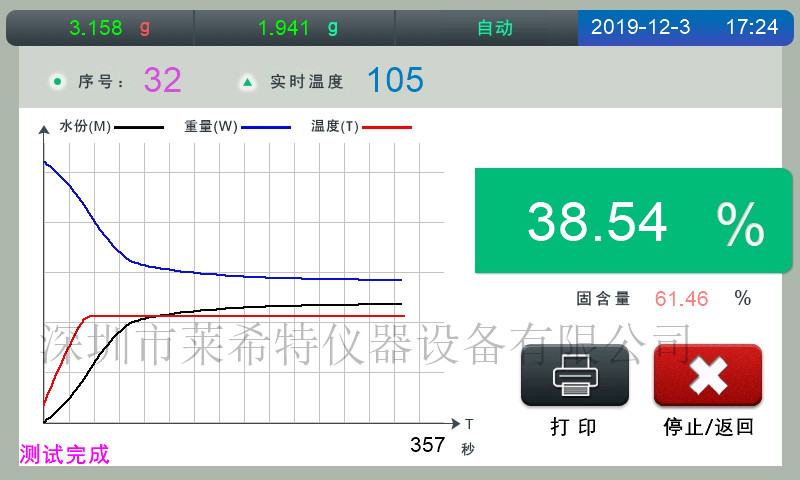Image resolution: width=800 pixels, height=480 pixels.
Task: Click the 测试完成 status text
Action: tap(64, 455)
